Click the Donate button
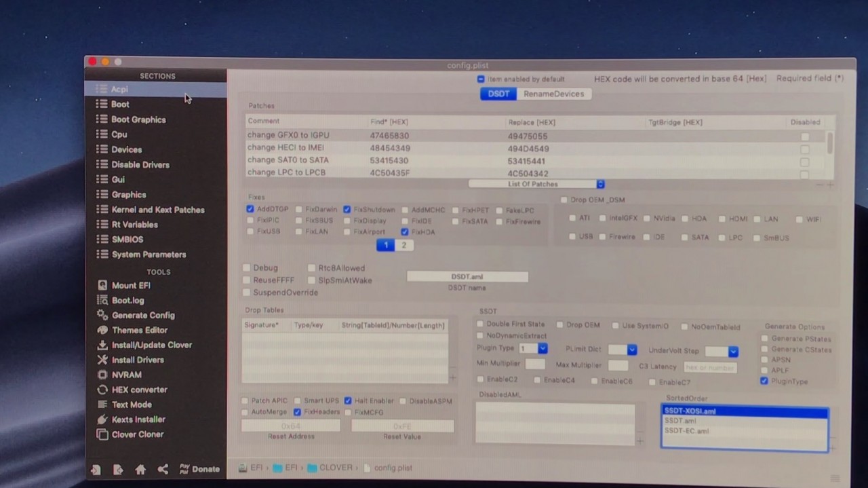This screenshot has height=488, width=868. 199,469
